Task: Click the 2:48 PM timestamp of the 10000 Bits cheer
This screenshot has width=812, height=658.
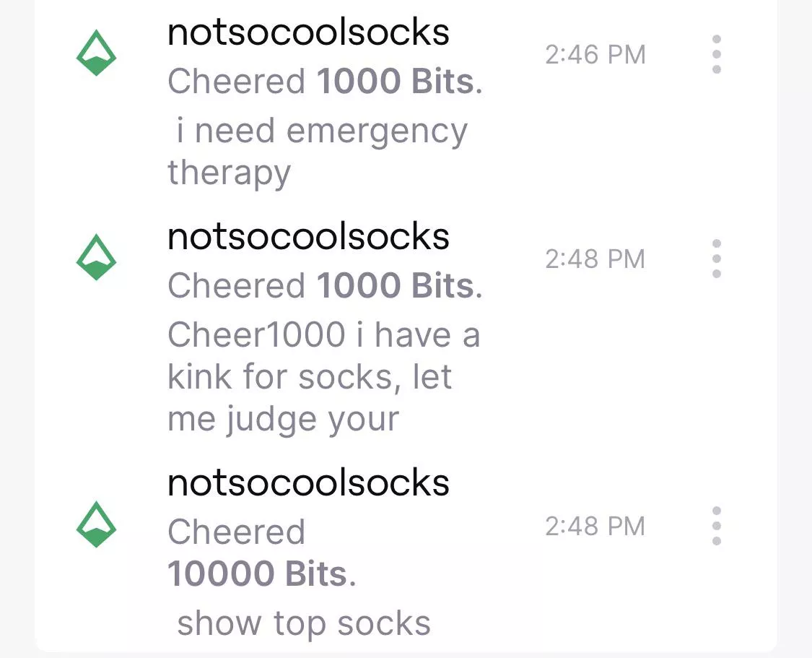Action: [x=595, y=526]
